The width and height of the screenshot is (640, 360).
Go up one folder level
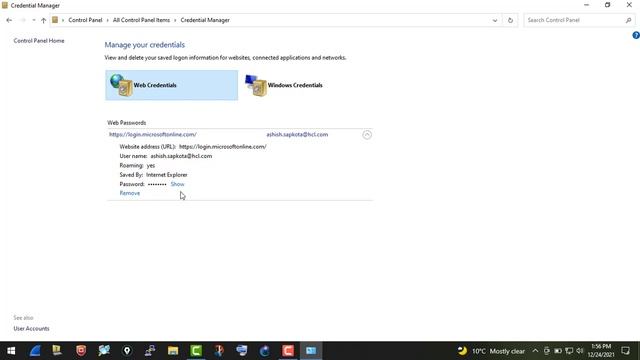43,20
